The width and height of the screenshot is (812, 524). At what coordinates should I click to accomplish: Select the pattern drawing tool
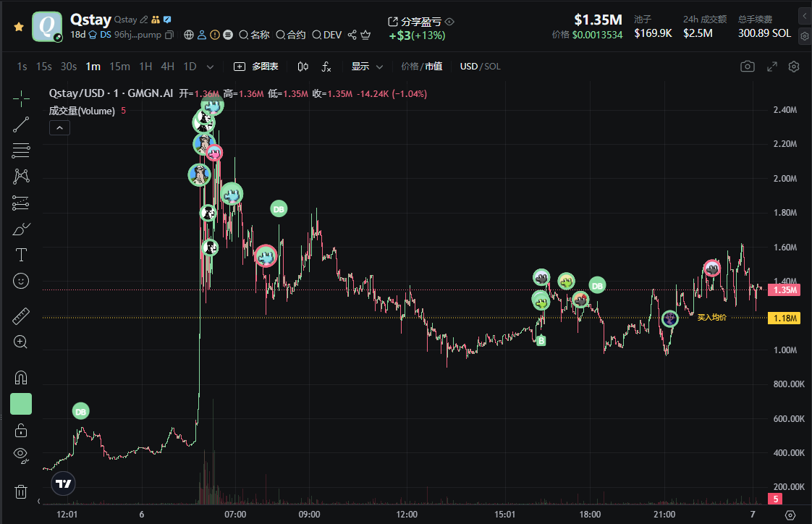click(21, 177)
